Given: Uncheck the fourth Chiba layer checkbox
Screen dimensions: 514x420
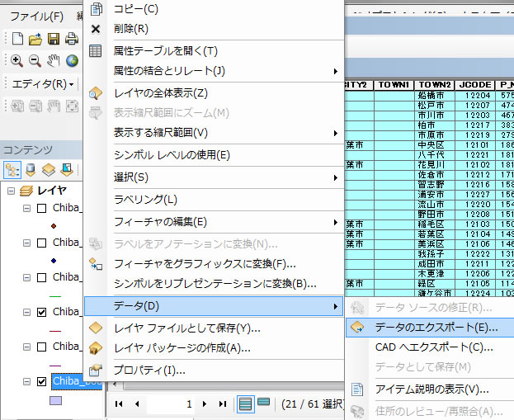Looking at the screenshot, I should (42, 312).
